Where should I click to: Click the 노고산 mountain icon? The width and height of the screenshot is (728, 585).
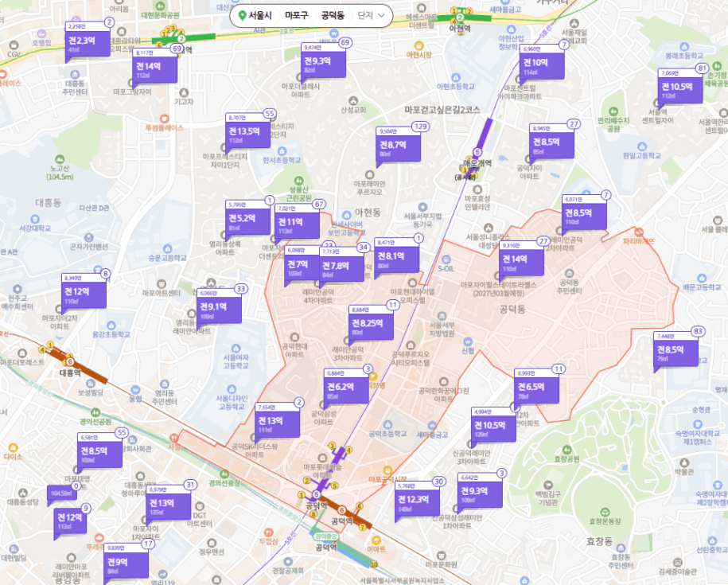tap(59, 159)
